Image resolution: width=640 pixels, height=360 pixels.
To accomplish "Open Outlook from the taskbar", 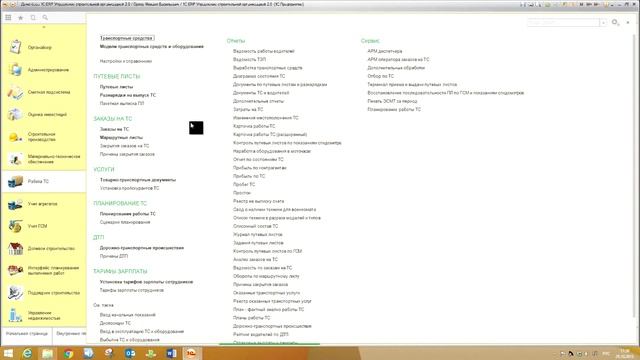I will click(130, 353).
